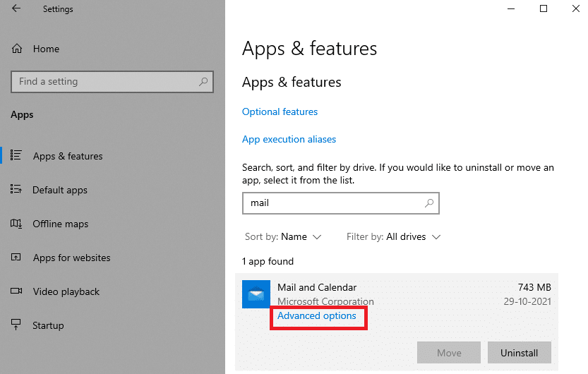Select Apps & features in sidebar
Screen dimensions: 588x374
click(x=68, y=156)
